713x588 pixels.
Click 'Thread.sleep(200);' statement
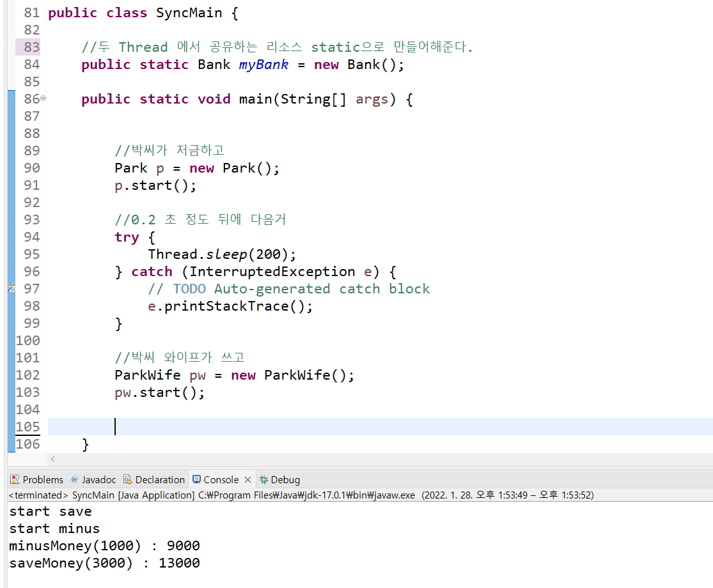pos(222,254)
